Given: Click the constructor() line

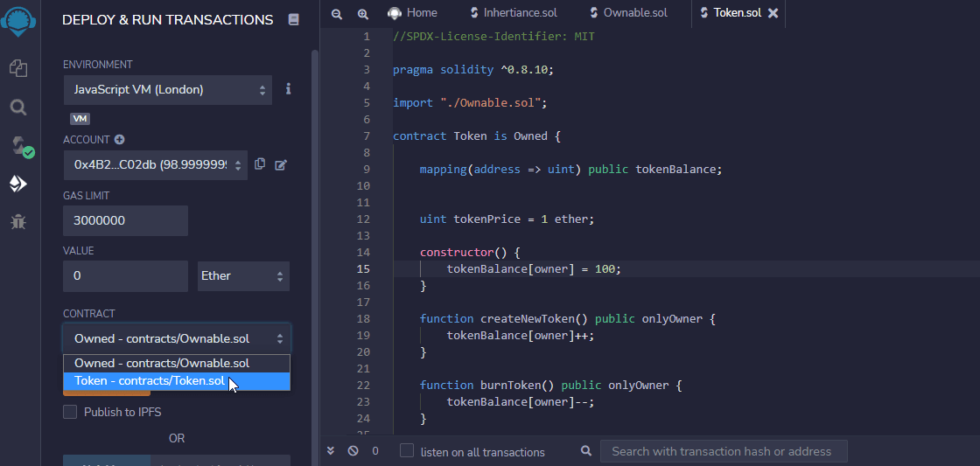Looking at the screenshot, I should coord(469,253).
